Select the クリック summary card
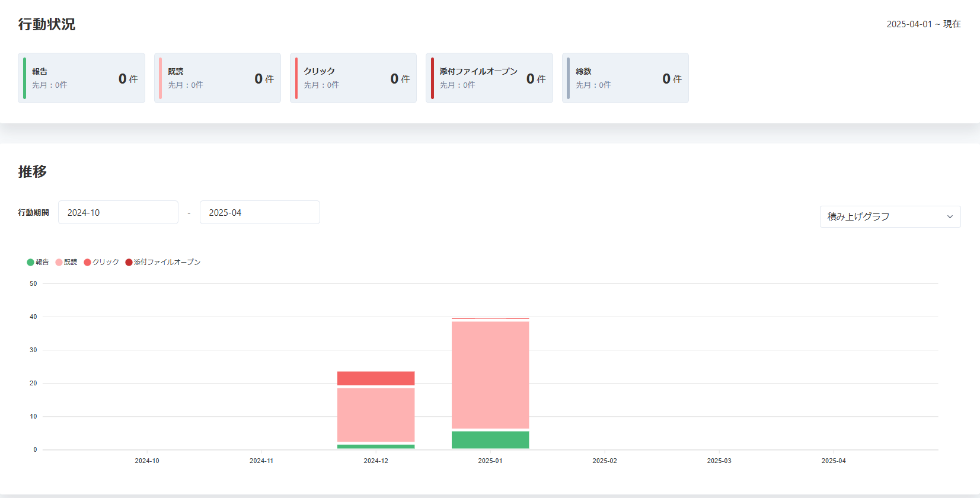Viewport: 980px width, 498px height. tap(353, 78)
